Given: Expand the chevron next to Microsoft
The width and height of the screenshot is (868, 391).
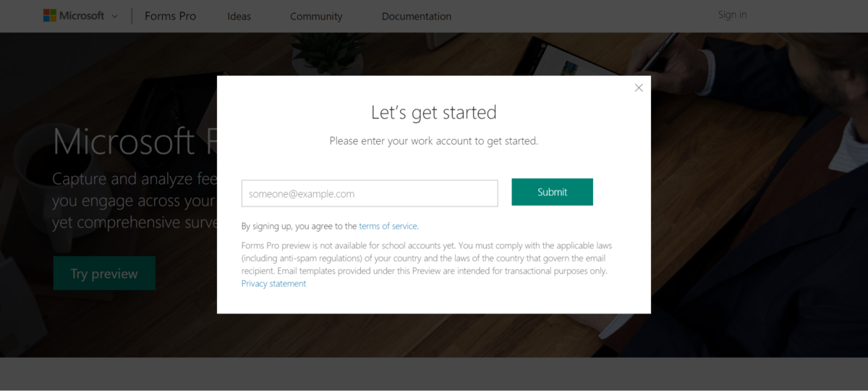Looking at the screenshot, I should click(114, 16).
